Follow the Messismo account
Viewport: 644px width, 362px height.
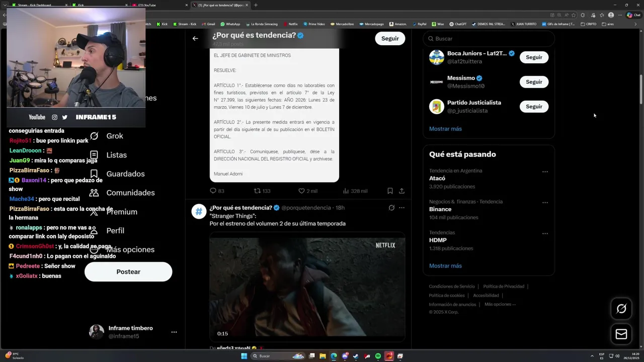click(534, 82)
